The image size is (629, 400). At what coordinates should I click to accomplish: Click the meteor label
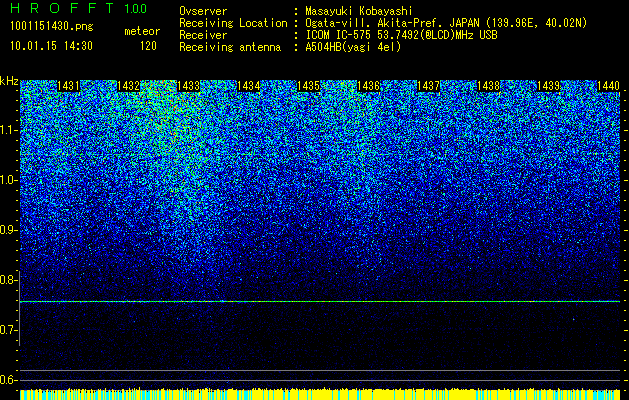[x=142, y=31]
